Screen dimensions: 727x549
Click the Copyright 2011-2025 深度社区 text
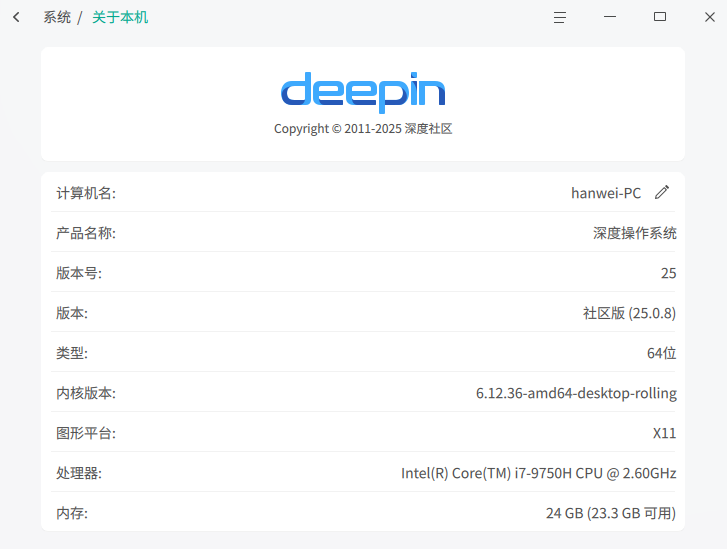coord(363,128)
